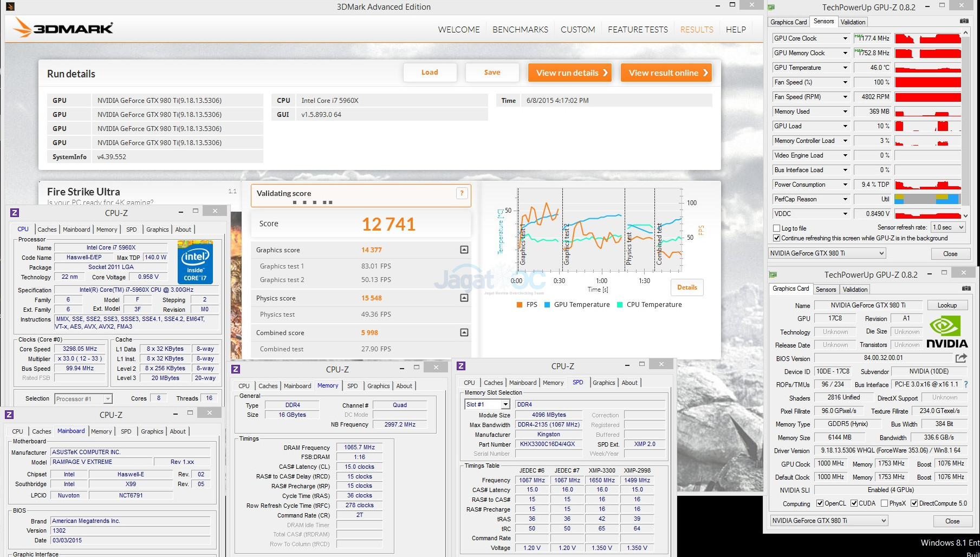Uncheck Continue refreshing in background option

pyautogui.click(x=777, y=238)
